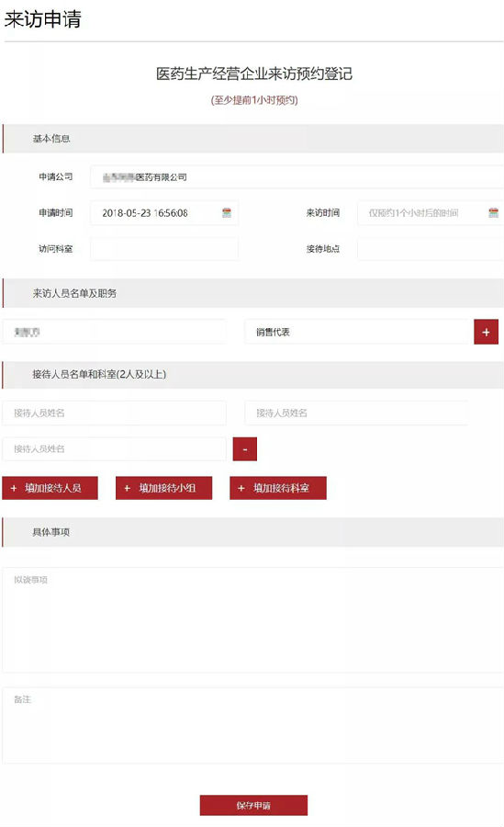Focus first 接待人员姓名 field
This screenshot has height=827, width=504.
click(115, 413)
